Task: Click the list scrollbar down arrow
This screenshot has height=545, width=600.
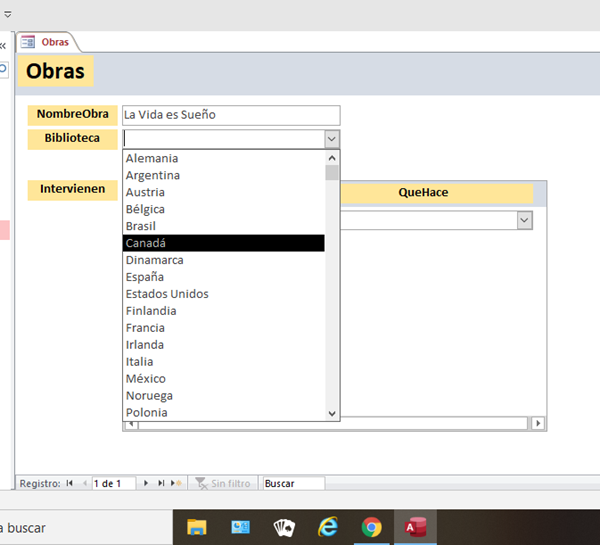Action: click(332, 413)
